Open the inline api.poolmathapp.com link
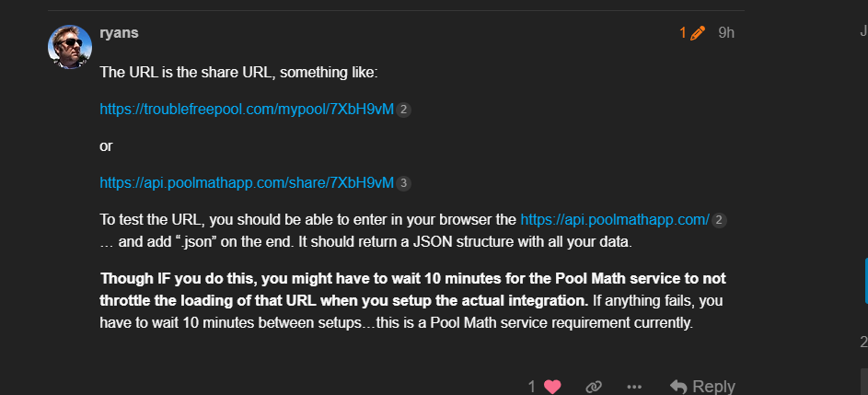The height and width of the screenshot is (395, 868). [615, 220]
